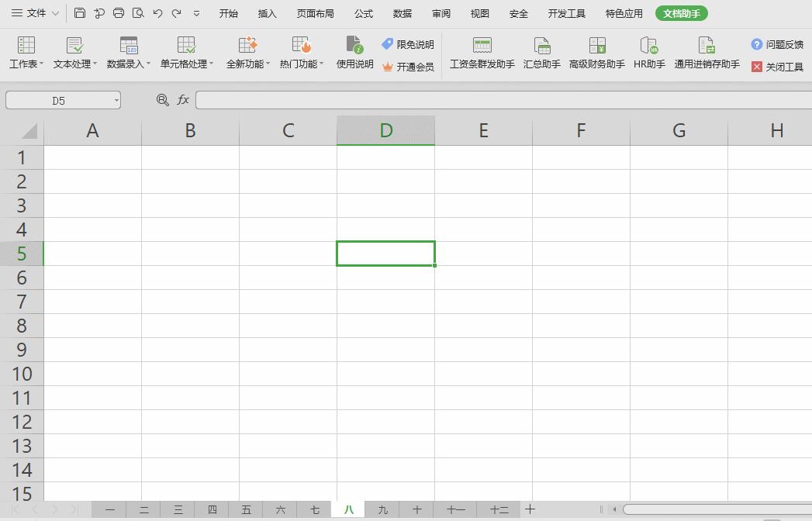This screenshot has width=812, height=521.
Task: Switch to sheet tab 一
Action: (x=110, y=509)
